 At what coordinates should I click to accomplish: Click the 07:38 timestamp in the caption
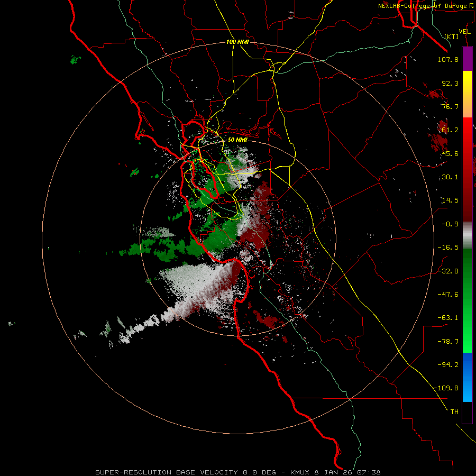coord(369,472)
